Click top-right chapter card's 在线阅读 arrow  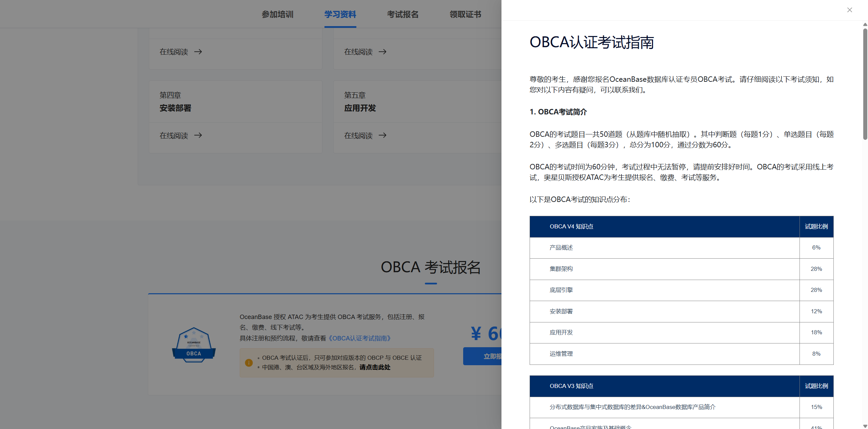pyautogui.click(x=382, y=52)
